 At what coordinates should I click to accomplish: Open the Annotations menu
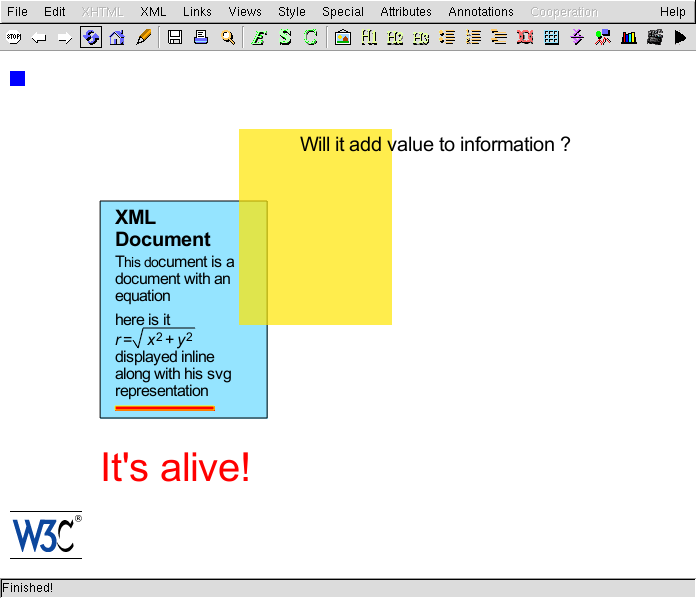coord(480,12)
